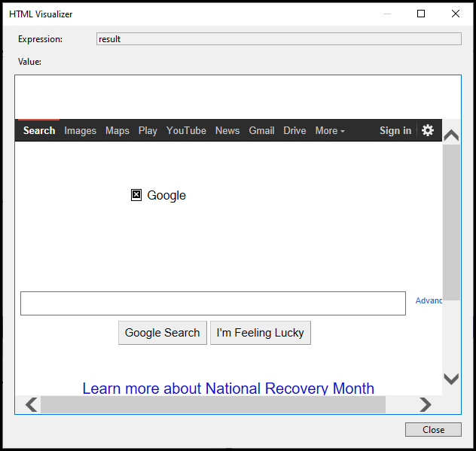
Task: Open News in the Google bar
Action: pyautogui.click(x=227, y=130)
